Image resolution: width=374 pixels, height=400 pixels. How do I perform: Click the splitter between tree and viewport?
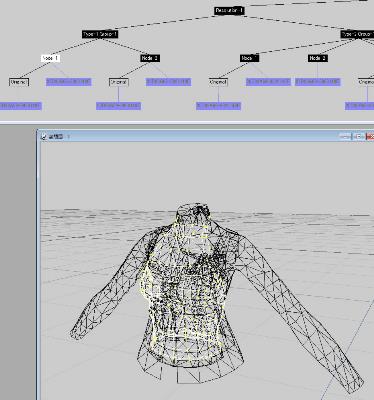(x=187, y=123)
